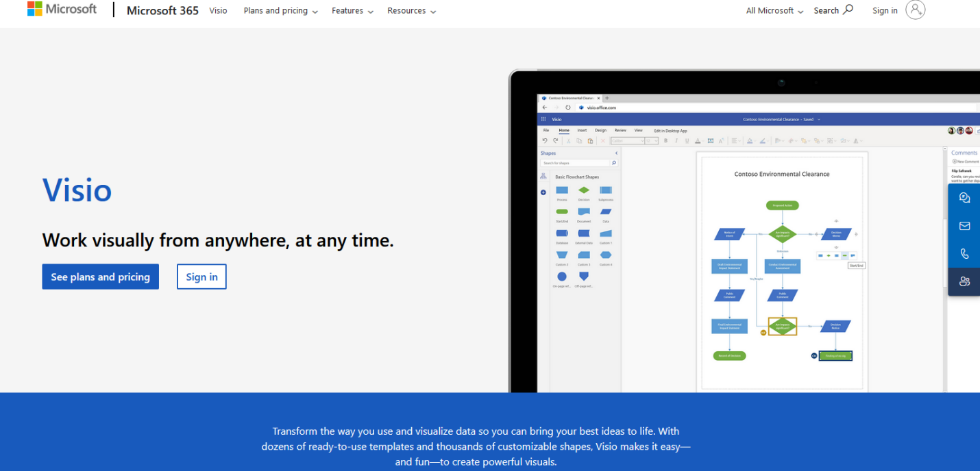Click the community people icon in side panel
980x471 pixels.
[964, 281]
